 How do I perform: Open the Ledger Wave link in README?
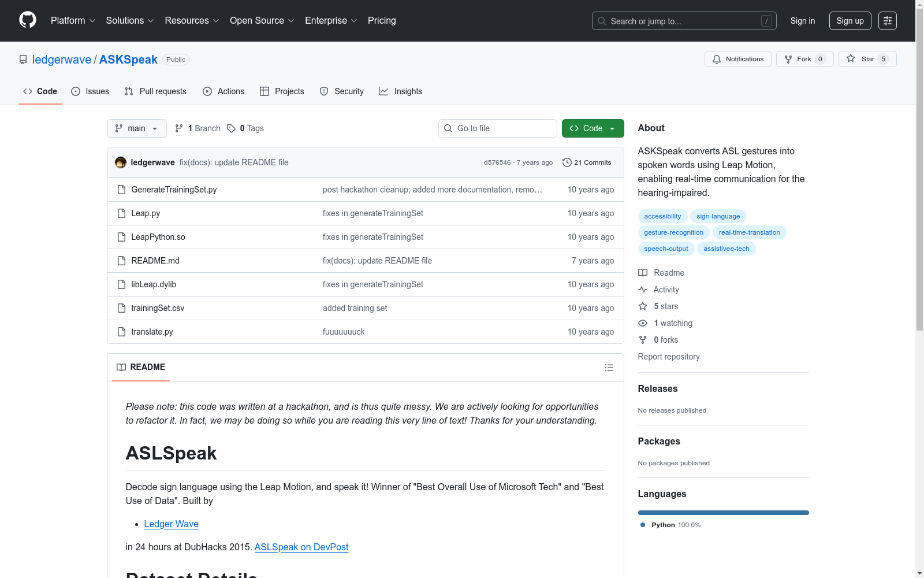[x=171, y=524]
